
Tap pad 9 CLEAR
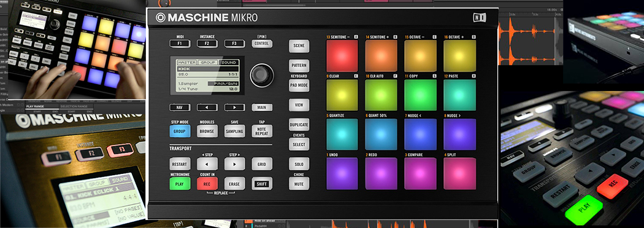(x=342, y=95)
